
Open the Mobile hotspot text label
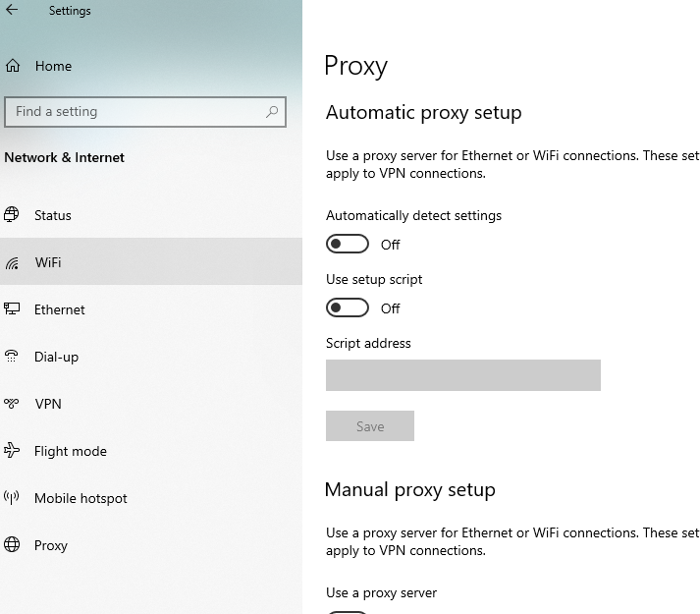coord(81,498)
